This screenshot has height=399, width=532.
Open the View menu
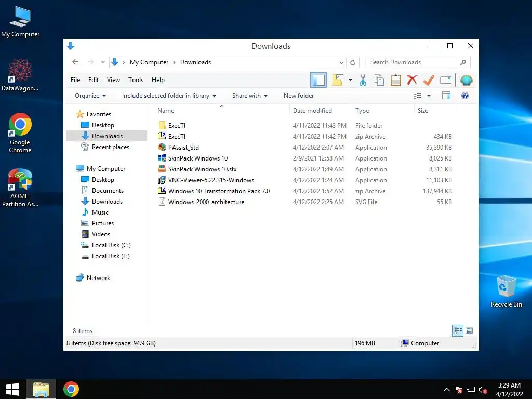point(113,80)
